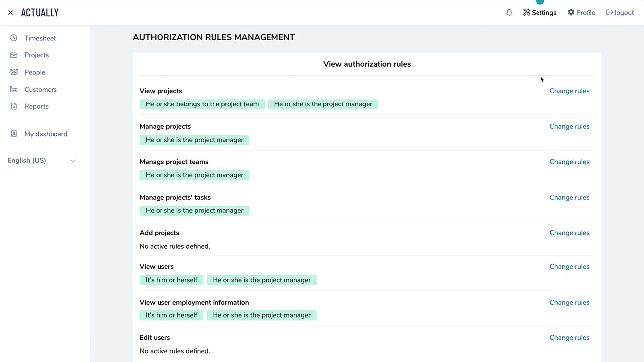Viewport: 644px width, 362px height.
Task: Change rules for Manage project teams
Action: (569, 161)
